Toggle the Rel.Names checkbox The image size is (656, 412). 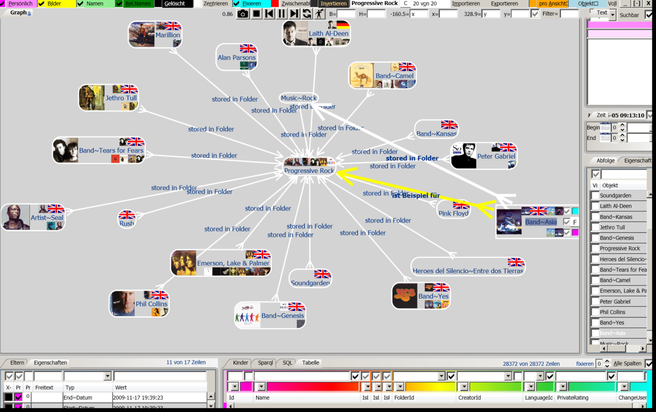119,3
